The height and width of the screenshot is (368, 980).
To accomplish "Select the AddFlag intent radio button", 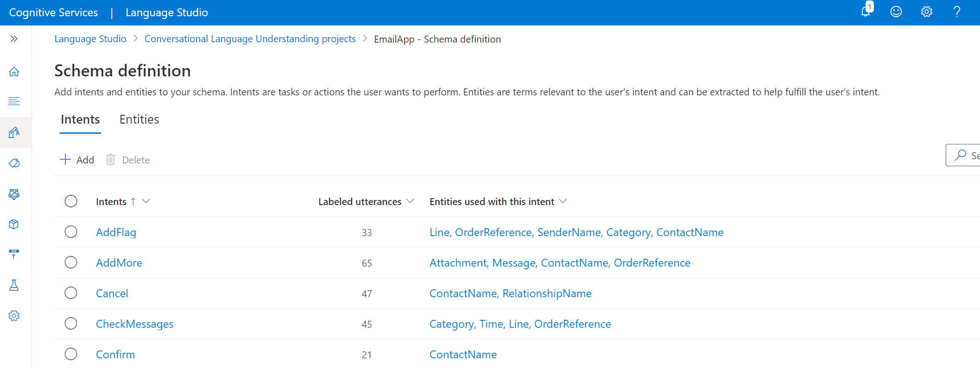I will [x=71, y=232].
